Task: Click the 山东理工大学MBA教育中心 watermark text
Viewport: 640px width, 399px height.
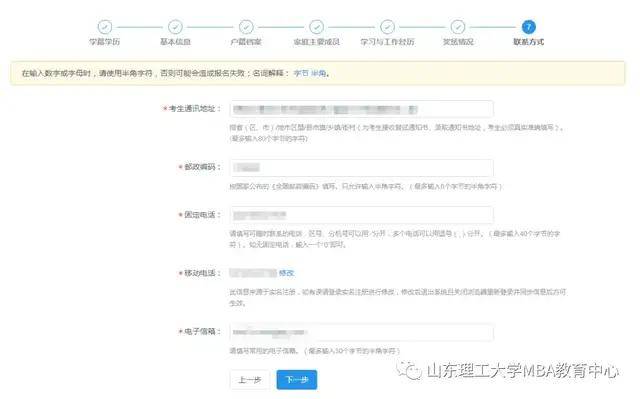Action: (523, 371)
